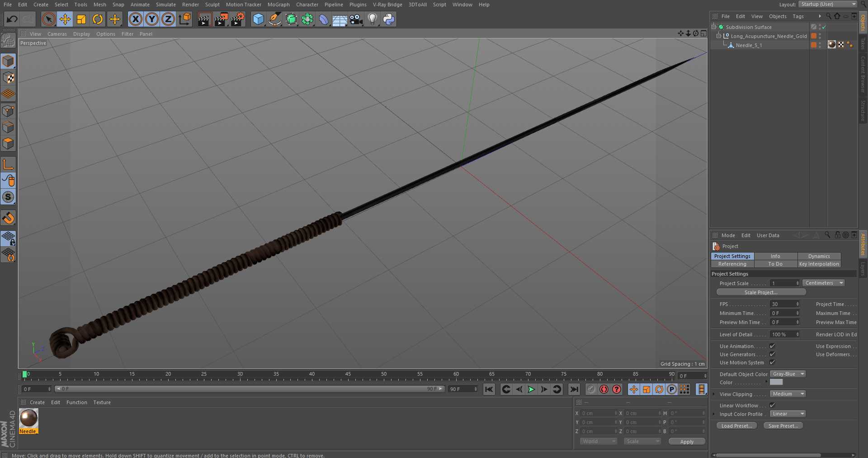Switch to Texture mode in left toolbar
Image resolution: width=868 pixels, height=458 pixels.
8,78
